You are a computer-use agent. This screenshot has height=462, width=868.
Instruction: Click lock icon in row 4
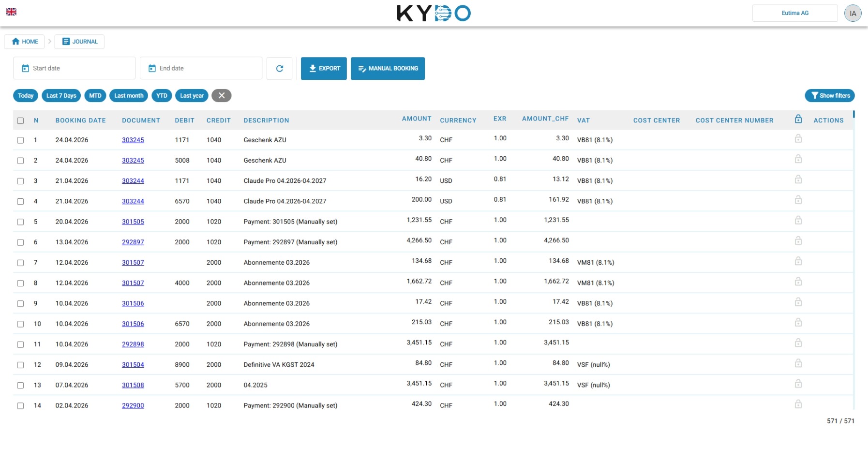(798, 200)
